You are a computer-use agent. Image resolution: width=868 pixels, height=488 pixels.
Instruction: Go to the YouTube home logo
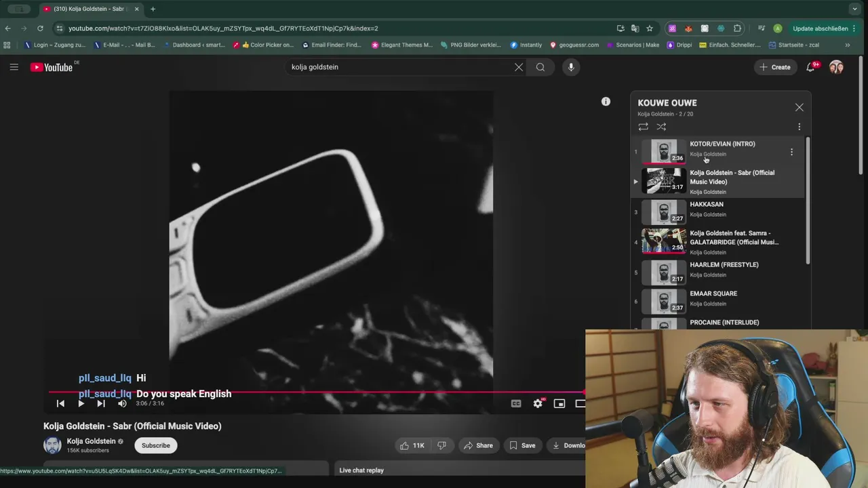click(52, 67)
